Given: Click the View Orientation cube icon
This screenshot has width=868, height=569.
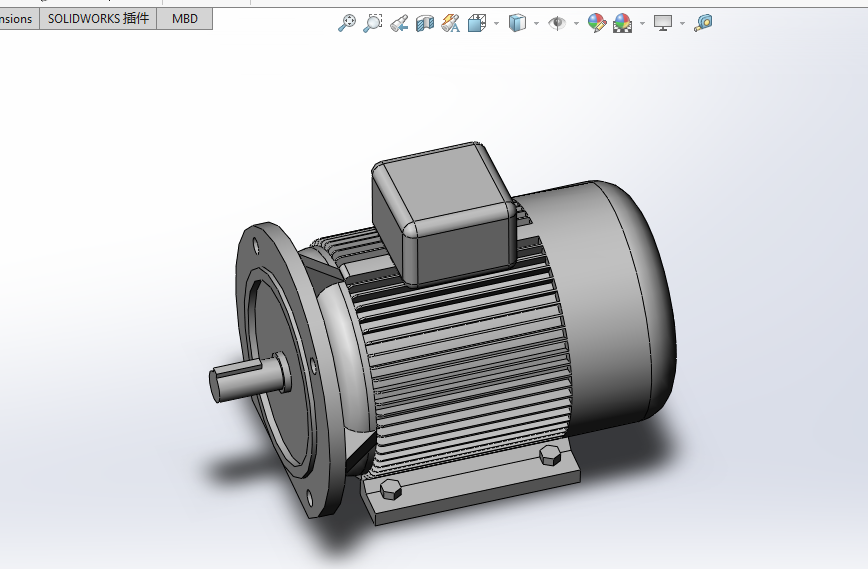Looking at the screenshot, I should coord(478,22).
